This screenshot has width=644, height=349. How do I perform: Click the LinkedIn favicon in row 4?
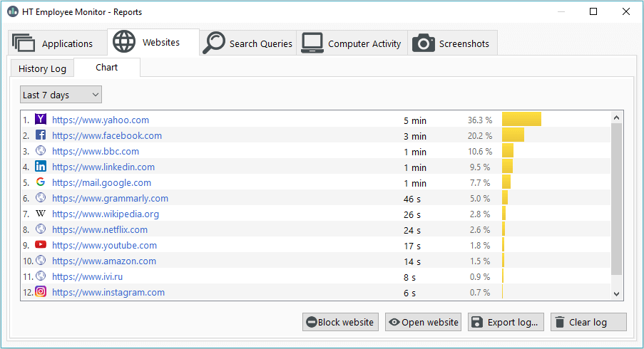(x=40, y=166)
